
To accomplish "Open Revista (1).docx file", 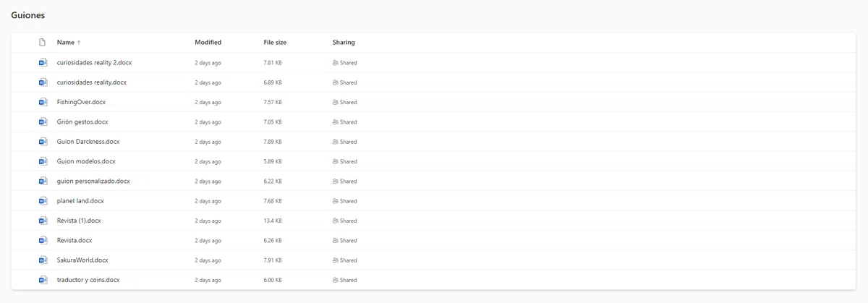I will coord(79,221).
